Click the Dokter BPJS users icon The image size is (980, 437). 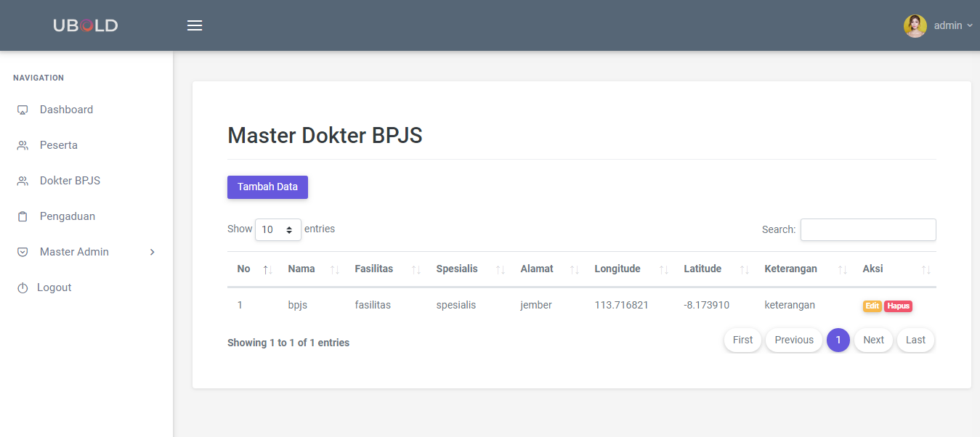23,181
